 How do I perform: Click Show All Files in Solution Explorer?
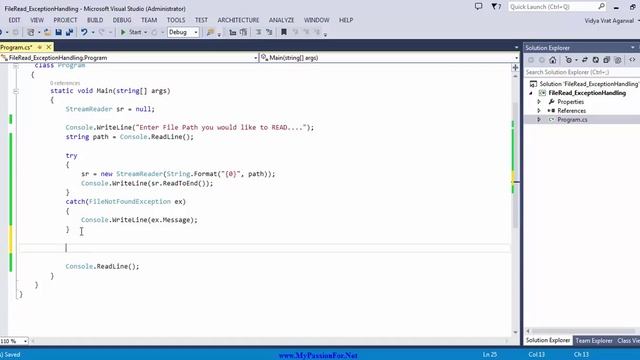(x=618, y=60)
